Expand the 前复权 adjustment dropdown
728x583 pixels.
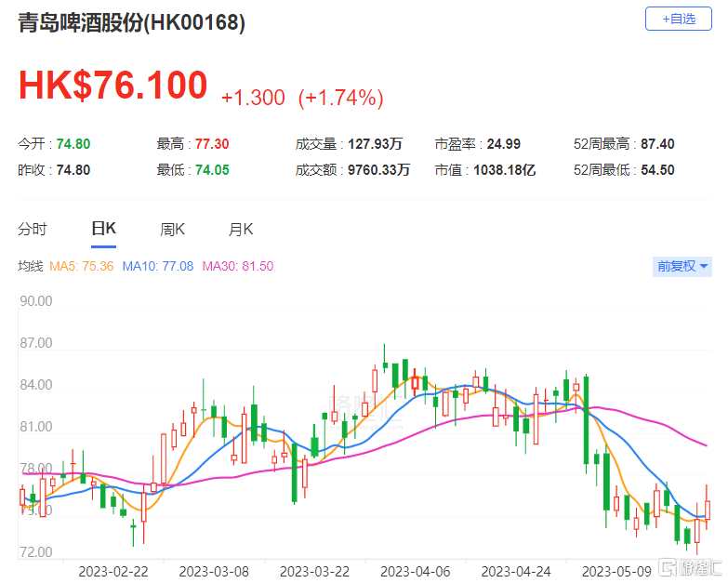[x=682, y=267]
